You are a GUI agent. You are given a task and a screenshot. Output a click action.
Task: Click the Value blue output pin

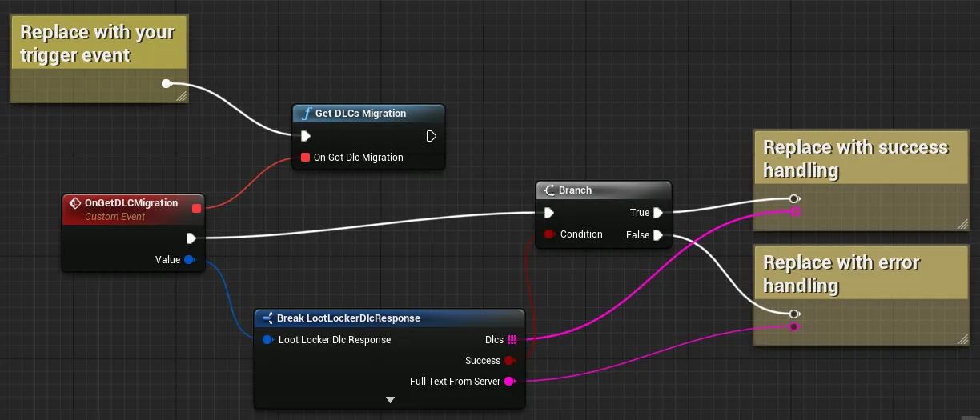tap(190, 259)
